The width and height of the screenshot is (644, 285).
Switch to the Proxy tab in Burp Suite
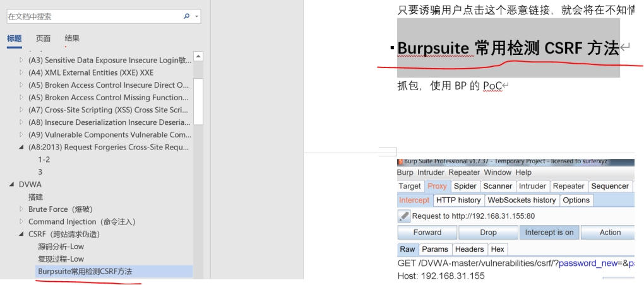pyautogui.click(x=437, y=186)
